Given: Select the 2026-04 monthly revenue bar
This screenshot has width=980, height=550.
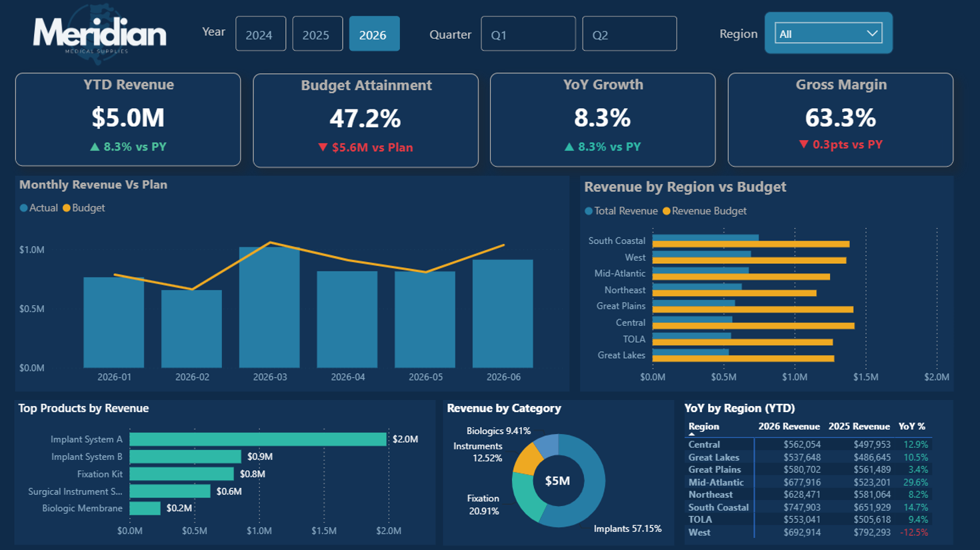Looking at the screenshot, I should (x=347, y=319).
